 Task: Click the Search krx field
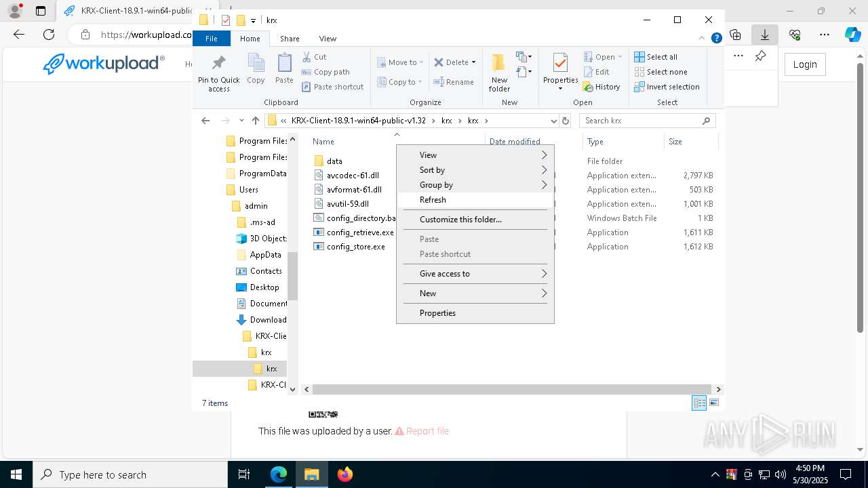click(x=647, y=121)
